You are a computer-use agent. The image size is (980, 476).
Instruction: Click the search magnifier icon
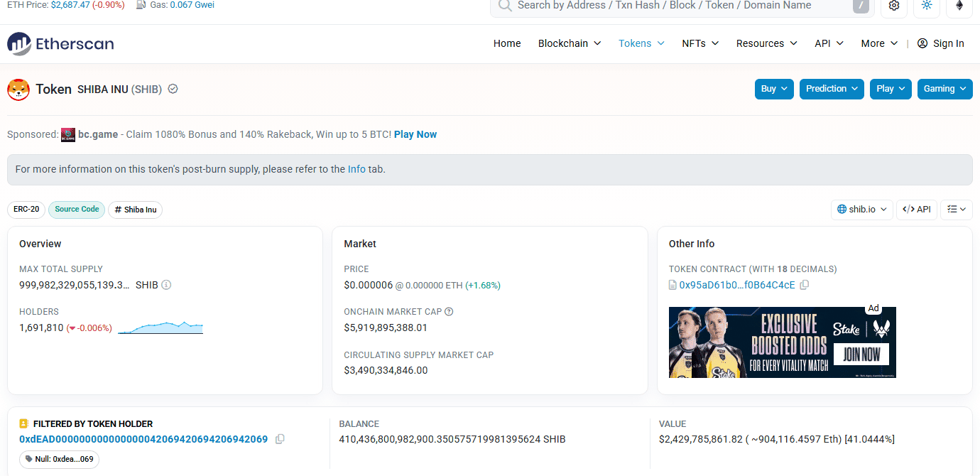tap(505, 6)
